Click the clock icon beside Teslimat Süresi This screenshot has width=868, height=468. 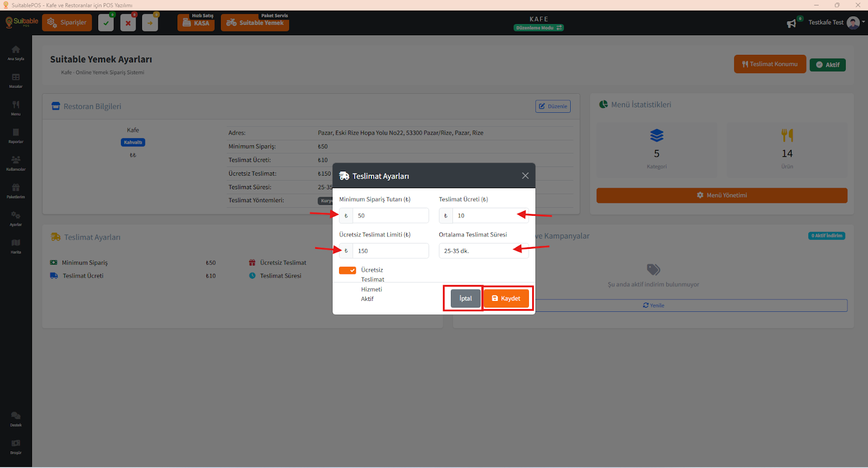252,275
